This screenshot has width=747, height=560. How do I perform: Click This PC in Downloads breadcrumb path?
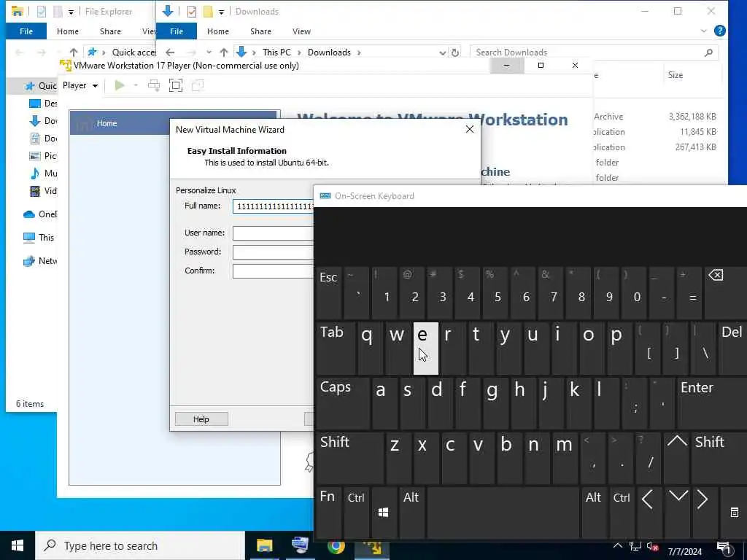click(x=276, y=52)
